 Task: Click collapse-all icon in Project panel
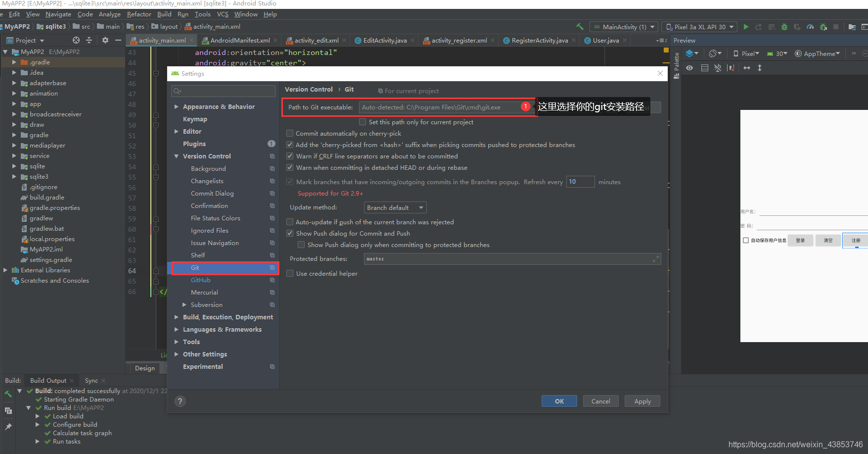(89, 40)
